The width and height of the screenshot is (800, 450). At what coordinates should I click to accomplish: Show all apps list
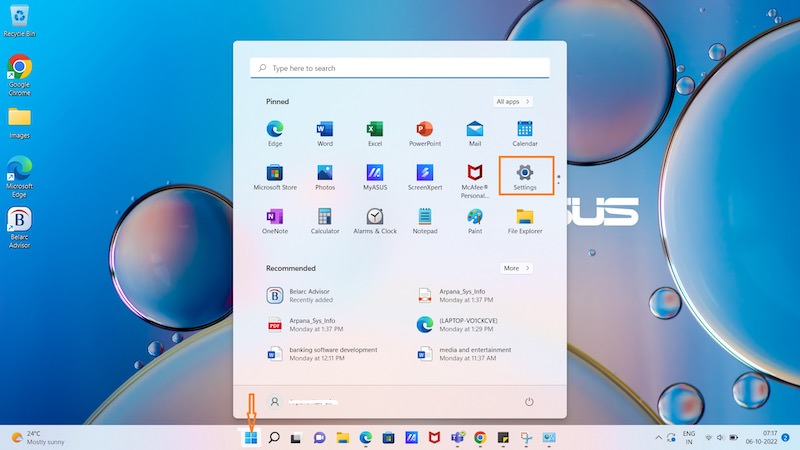(x=513, y=102)
